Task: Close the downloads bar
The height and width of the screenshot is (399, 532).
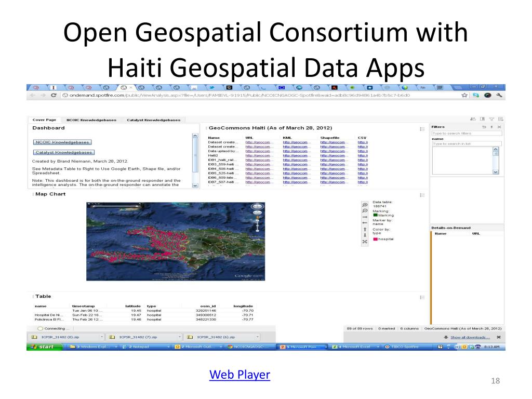Action: coord(498,337)
